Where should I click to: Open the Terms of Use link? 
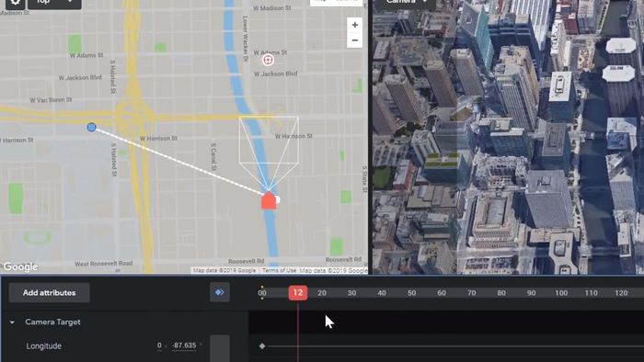[x=279, y=270]
